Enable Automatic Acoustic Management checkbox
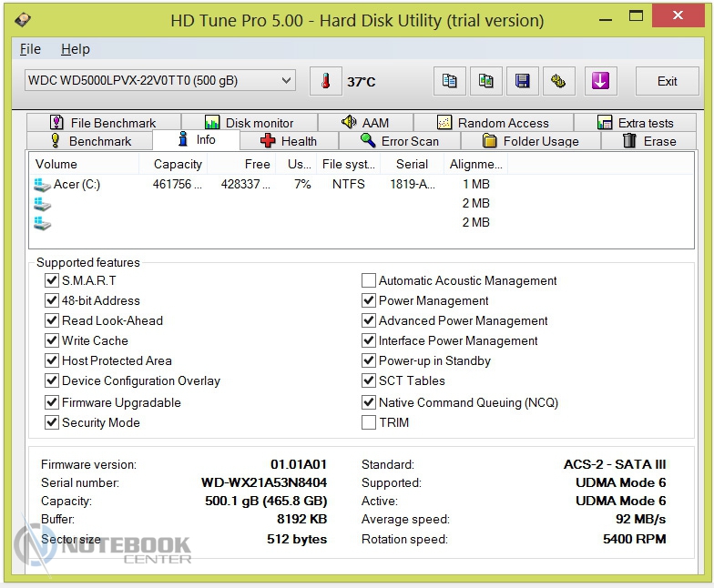The width and height of the screenshot is (714, 588). tap(368, 280)
